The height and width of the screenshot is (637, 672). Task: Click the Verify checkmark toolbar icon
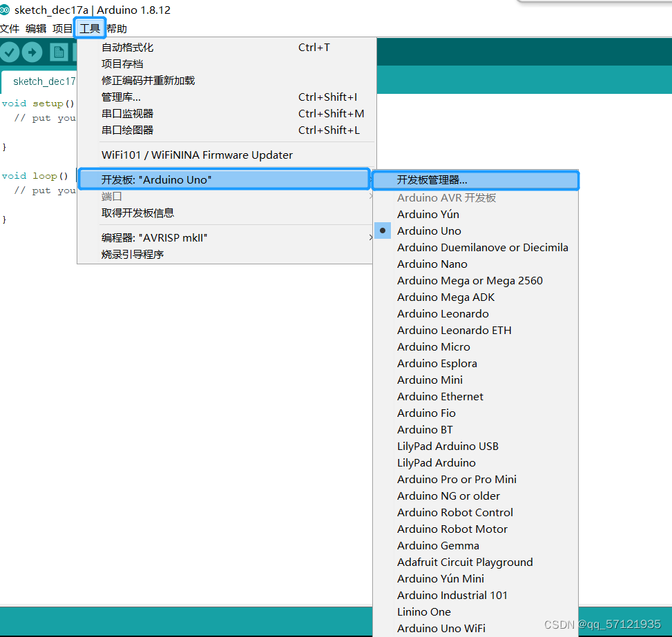[10, 52]
